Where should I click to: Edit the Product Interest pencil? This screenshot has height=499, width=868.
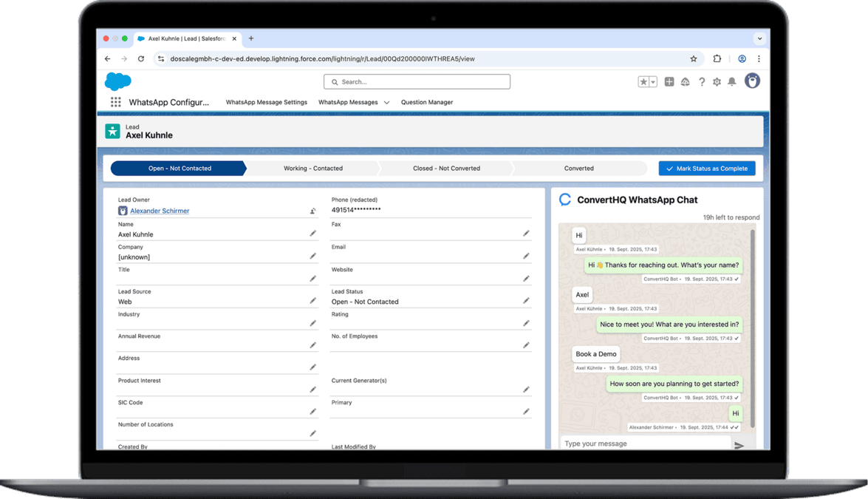point(312,390)
